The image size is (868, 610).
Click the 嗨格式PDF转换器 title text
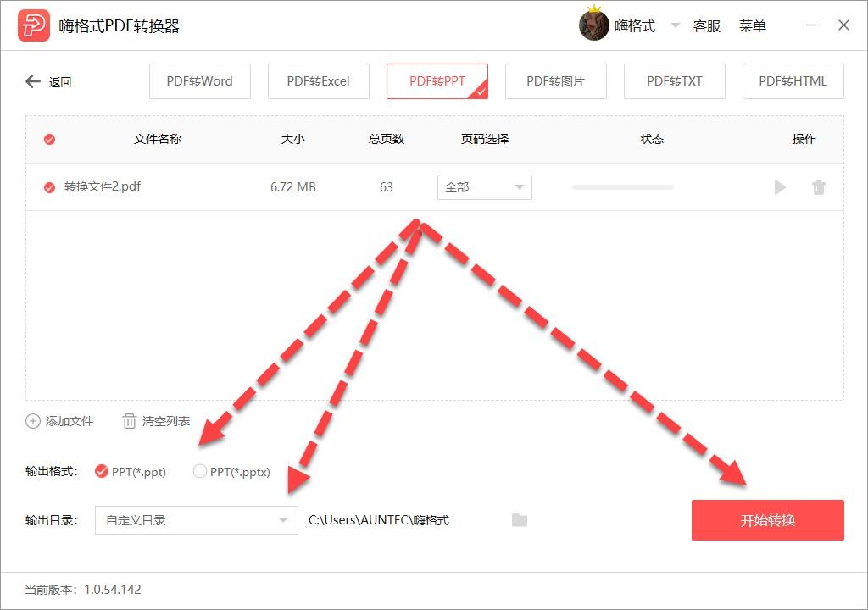(119, 25)
